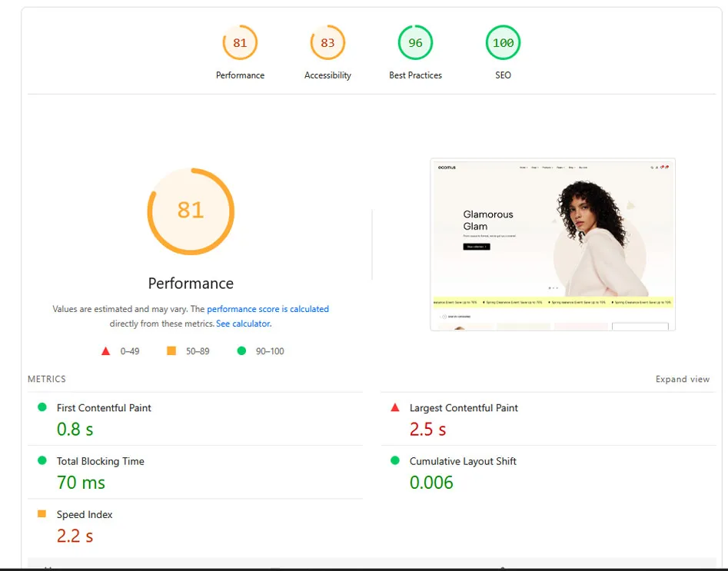Viewport: 728px width, 571px height.
Task: Click the SEO score gauge showing 100
Action: coord(503,43)
